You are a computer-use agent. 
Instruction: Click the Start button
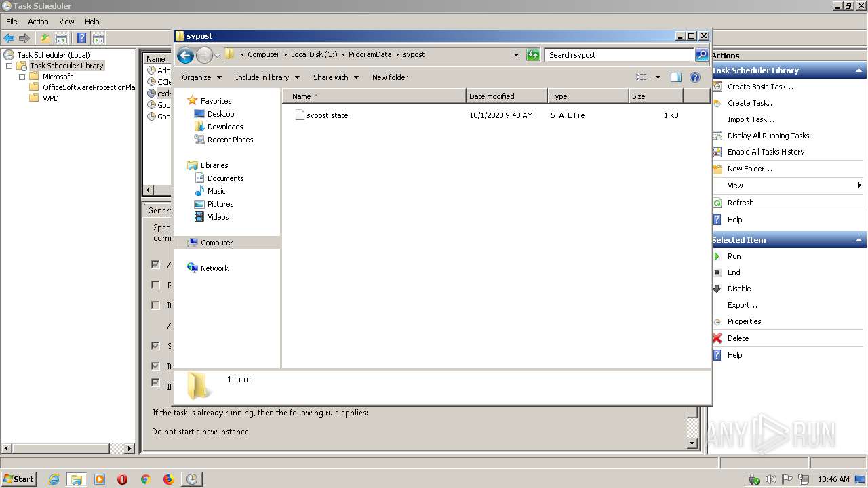[19, 479]
